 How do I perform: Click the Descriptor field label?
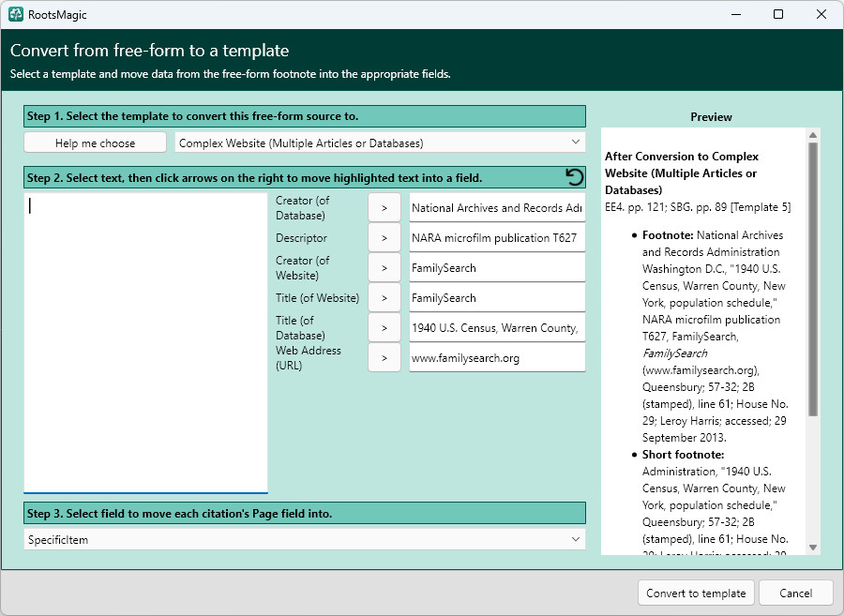pyautogui.click(x=301, y=238)
